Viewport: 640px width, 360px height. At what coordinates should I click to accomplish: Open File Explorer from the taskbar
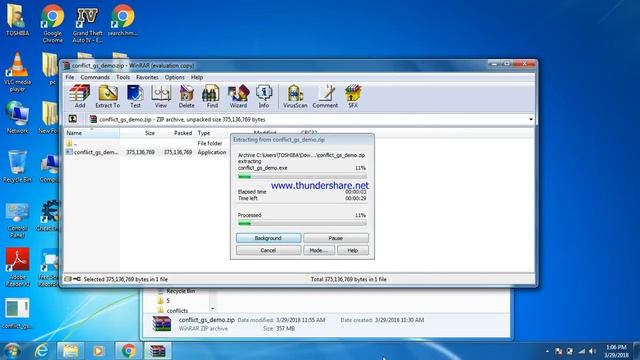point(70,351)
